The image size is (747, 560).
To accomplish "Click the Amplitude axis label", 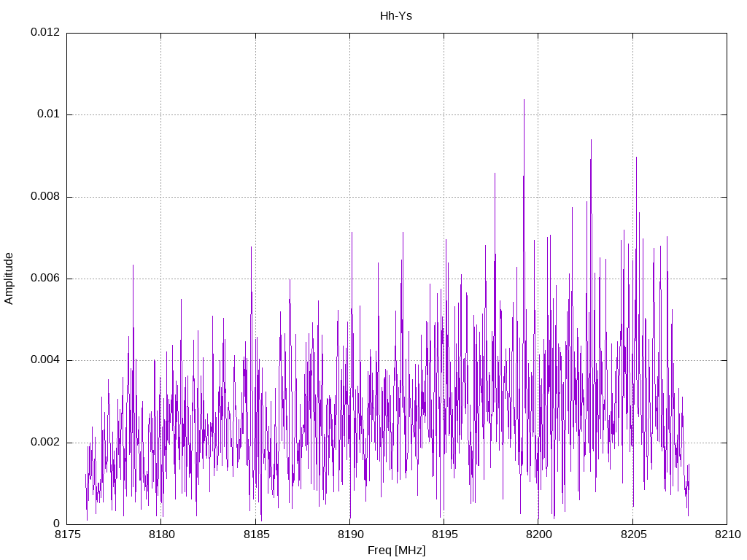I will coord(9,279).
